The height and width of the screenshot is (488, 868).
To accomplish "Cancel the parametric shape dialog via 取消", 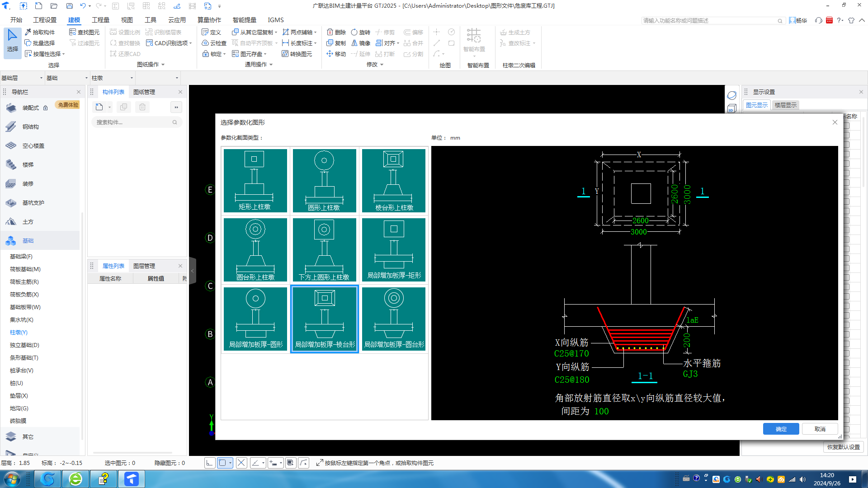I will point(820,429).
